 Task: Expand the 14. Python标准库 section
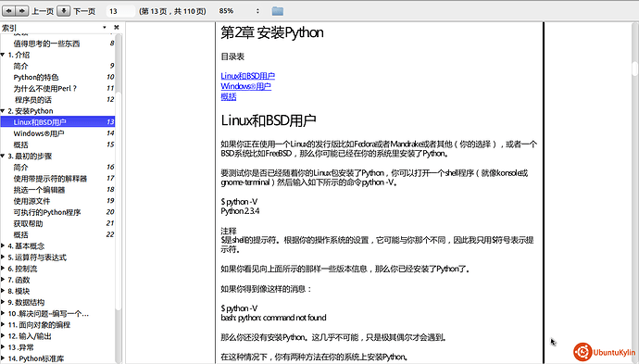[3, 358]
